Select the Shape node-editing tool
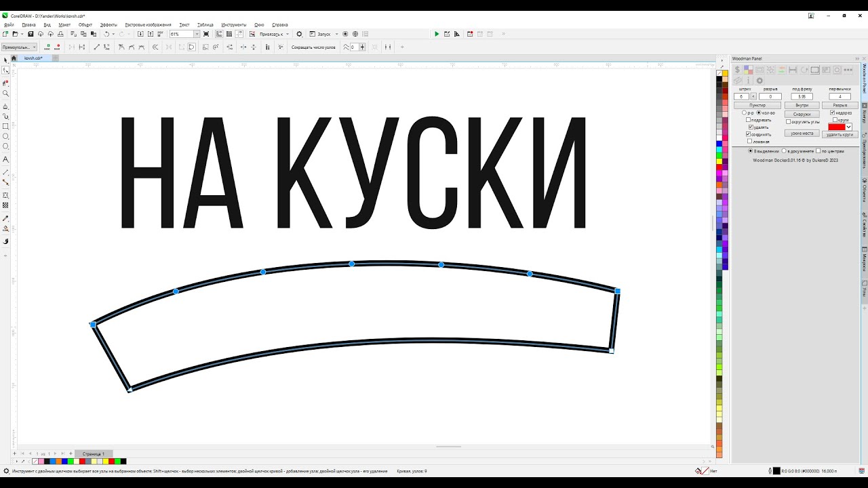Image resolution: width=868 pixels, height=488 pixels. click(x=6, y=70)
